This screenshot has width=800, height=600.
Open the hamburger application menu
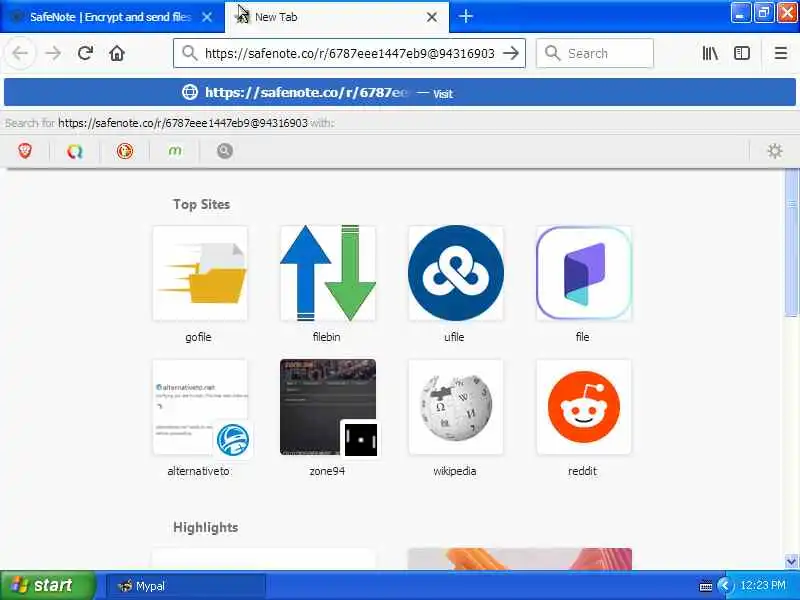(781, 53)
